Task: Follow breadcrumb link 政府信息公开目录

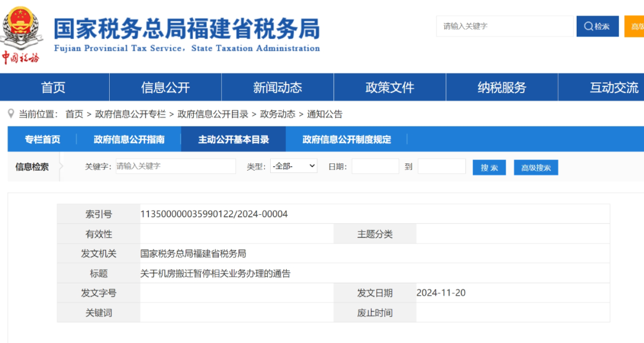Action: tap(213, 114)
